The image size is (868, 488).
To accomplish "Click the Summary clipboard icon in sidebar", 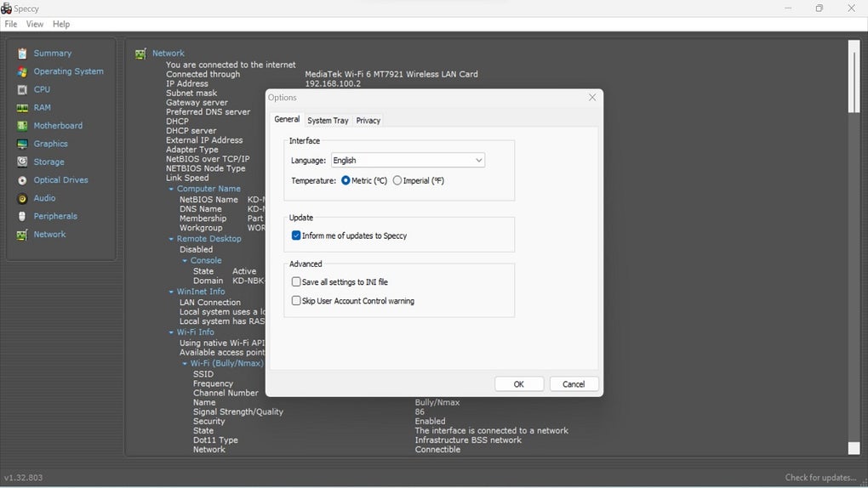I will point(22,53).
